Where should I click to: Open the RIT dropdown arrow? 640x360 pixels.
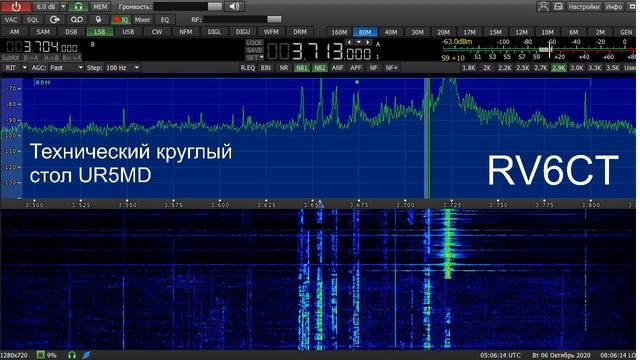[24, 68]
